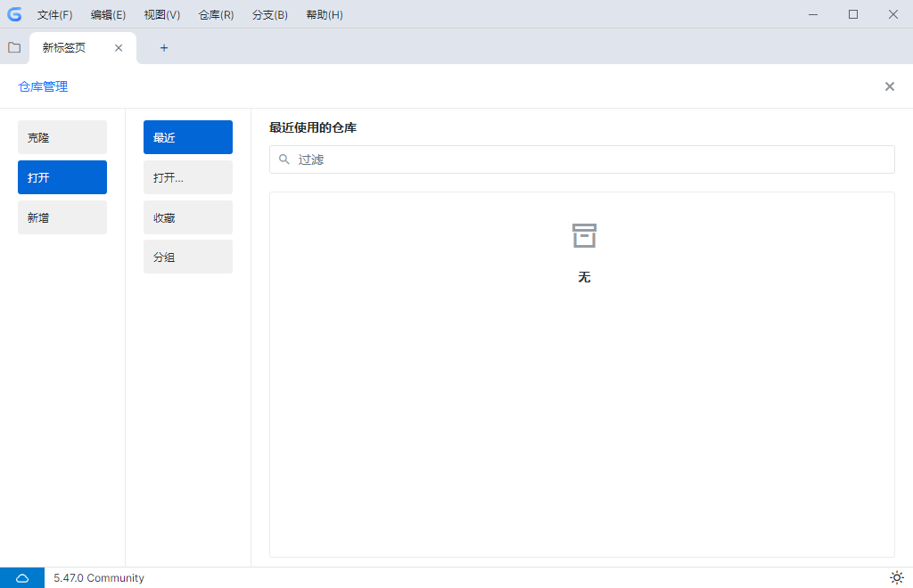
Task: Click the empty archive box icon
Action: [584, 235]
